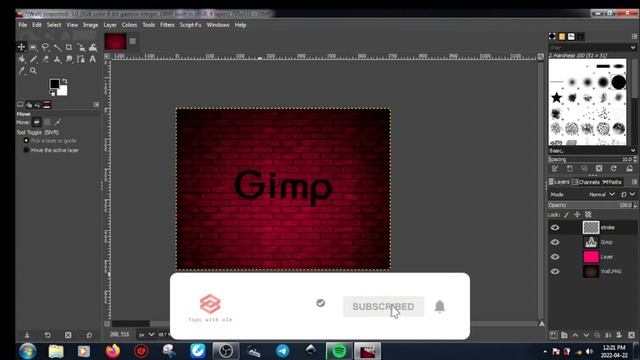Select the Smudge tool
The width and height of the screenshot is (640, 360).
(x=69, y=59)
